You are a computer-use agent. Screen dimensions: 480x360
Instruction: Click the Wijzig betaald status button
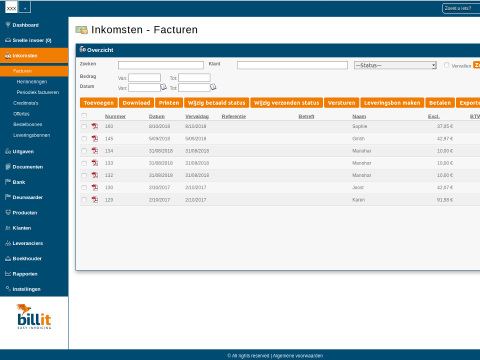pos(217,103)
